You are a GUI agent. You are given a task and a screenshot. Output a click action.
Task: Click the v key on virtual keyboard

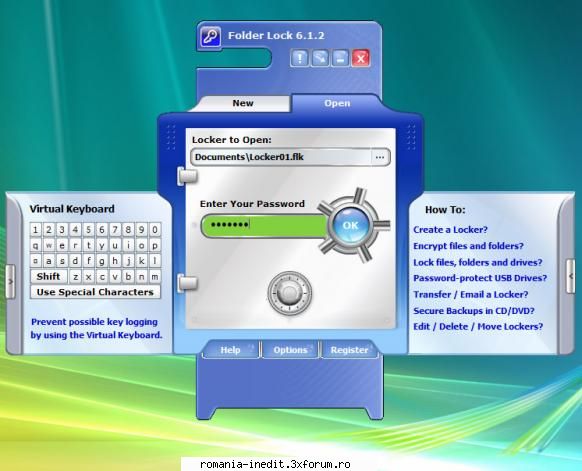[x=115, y=277]
